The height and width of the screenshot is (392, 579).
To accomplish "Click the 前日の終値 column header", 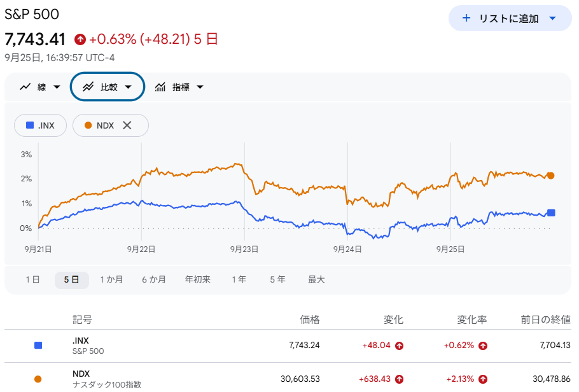I will click(x=546, y=319).
